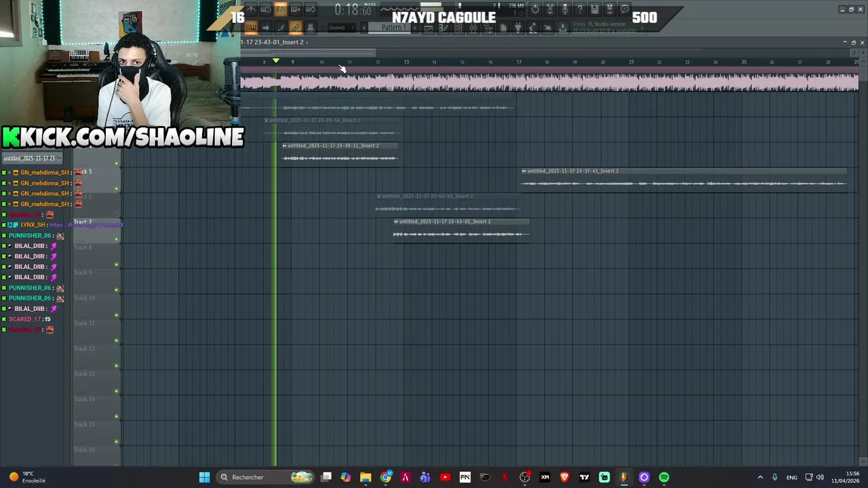The image size is (868, 488).
Task: Click bar 13 on the timeline ruler
Action: 406,62
